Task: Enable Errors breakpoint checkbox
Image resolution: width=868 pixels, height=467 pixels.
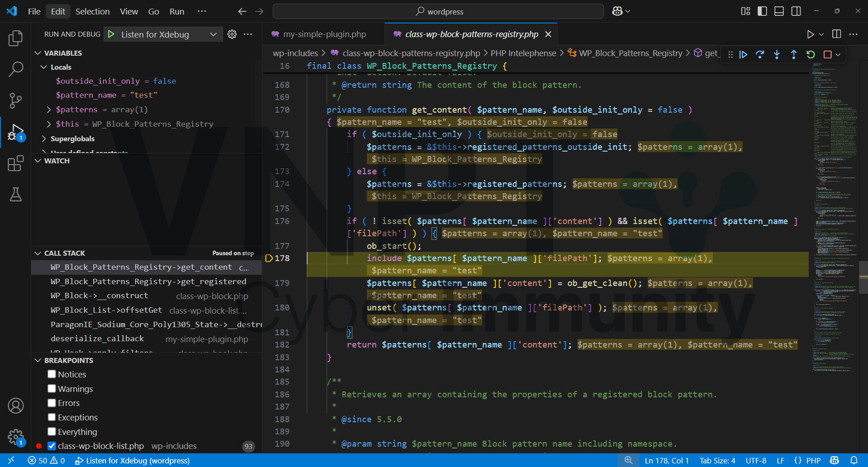Action: pos(52,403)
